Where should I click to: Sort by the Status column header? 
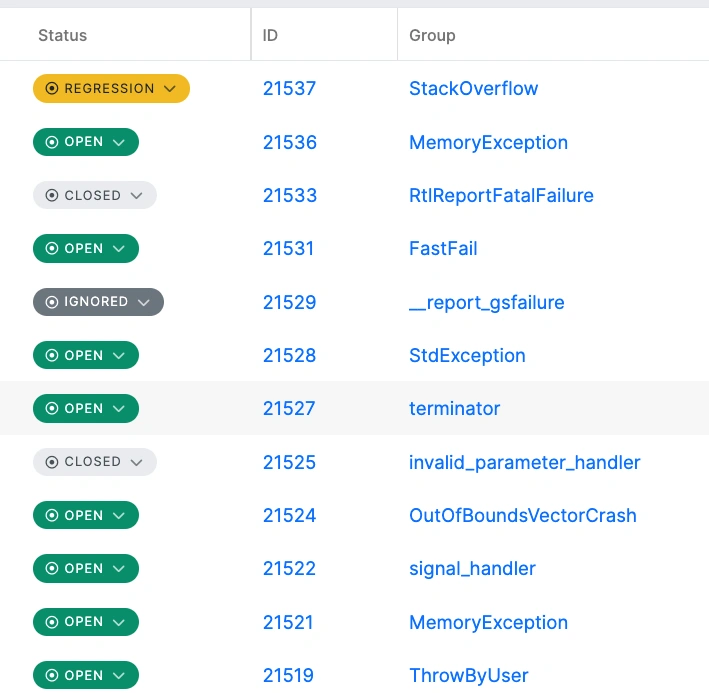[62, 35]
